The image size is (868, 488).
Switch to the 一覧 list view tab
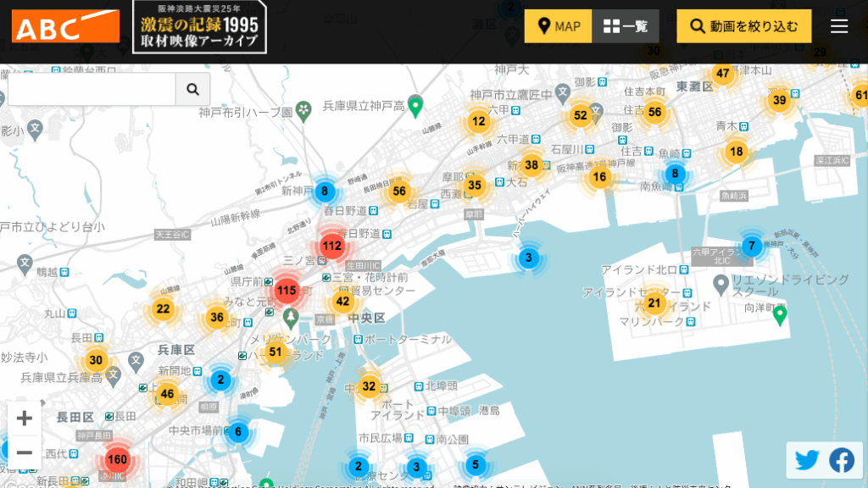pos(625,26)
